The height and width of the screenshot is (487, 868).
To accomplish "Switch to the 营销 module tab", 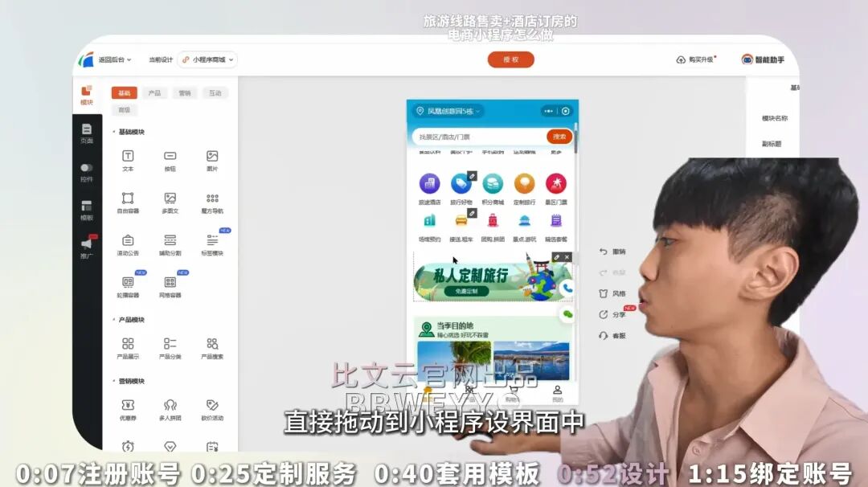I will [184, 93].
